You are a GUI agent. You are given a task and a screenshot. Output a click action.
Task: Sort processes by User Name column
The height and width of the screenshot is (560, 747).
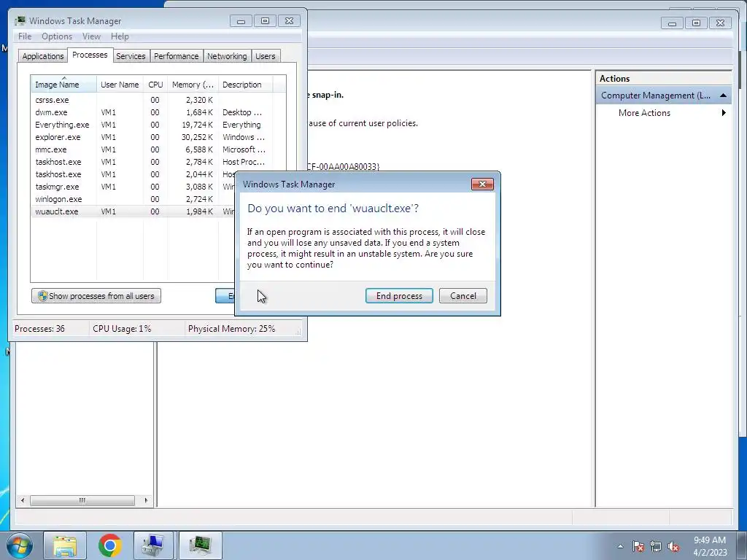120,85
